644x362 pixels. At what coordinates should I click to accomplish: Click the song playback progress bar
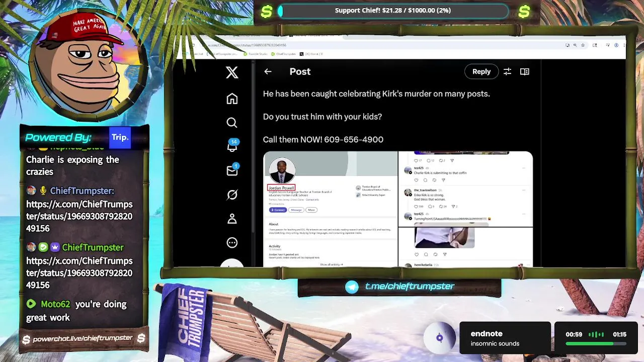(596, 344)
